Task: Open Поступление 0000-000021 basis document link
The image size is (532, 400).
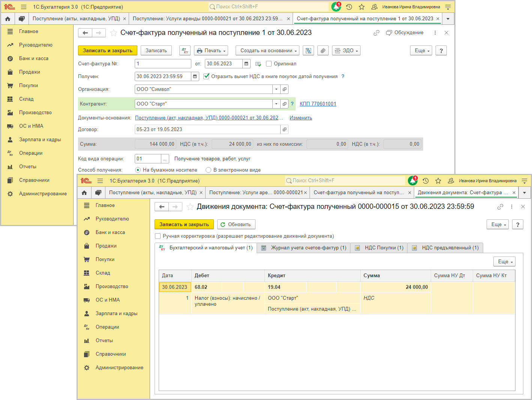Action: (x=209, y=118)
